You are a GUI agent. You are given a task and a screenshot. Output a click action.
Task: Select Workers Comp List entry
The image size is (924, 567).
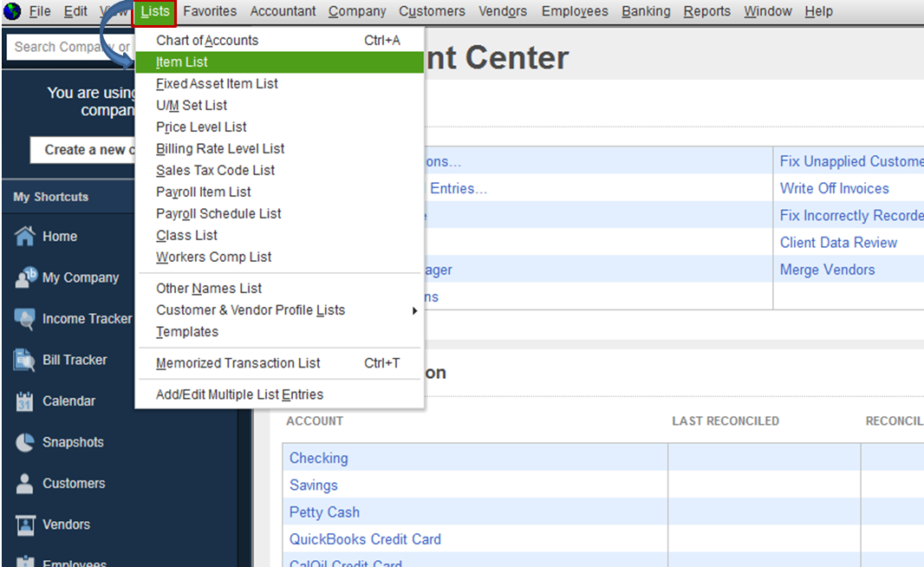pos(279,257)
